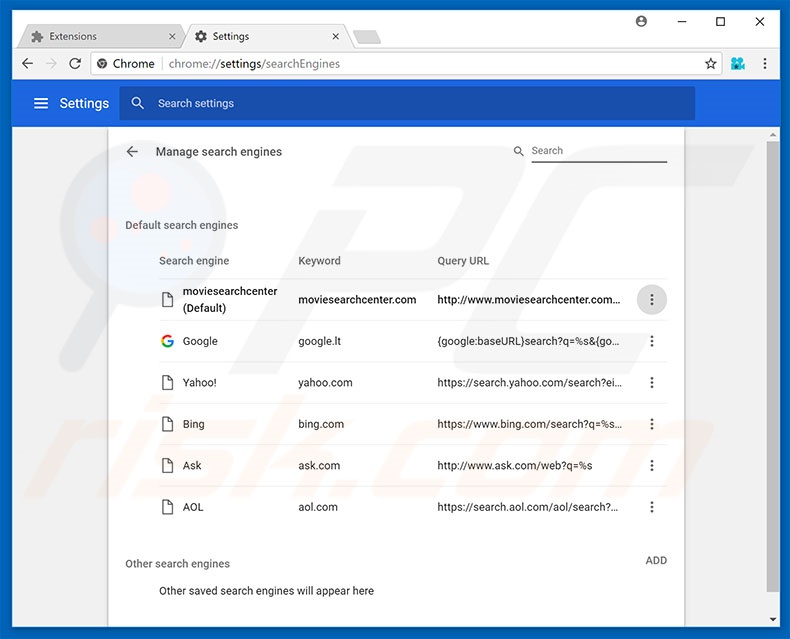Focus the Search settings field
The image size is (790, 639).
407,103
